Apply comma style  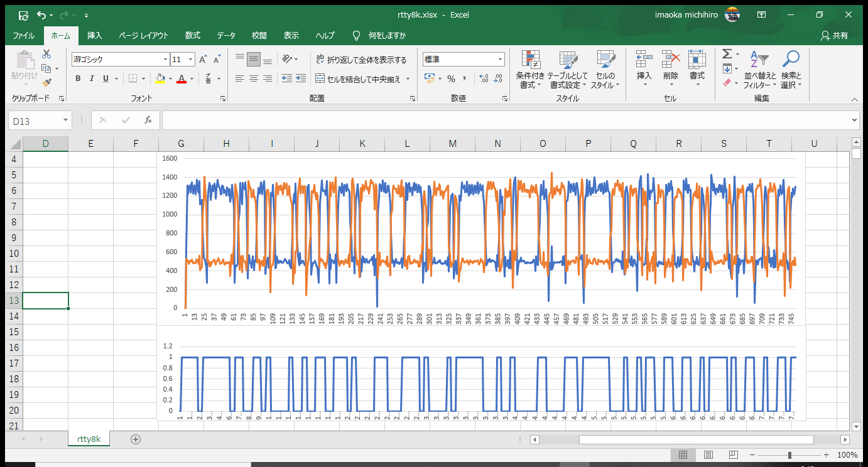(465, 78)
